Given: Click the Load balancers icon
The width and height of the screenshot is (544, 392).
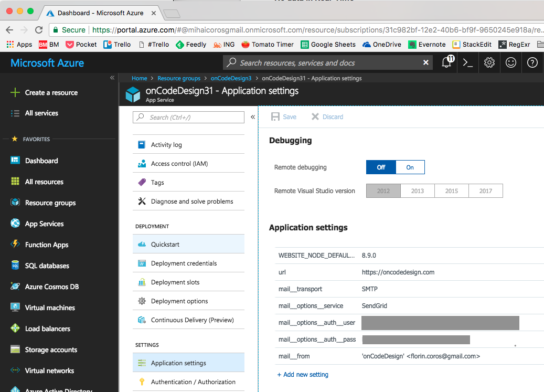Looking at the screenshot, I should [x=15, y=328].
